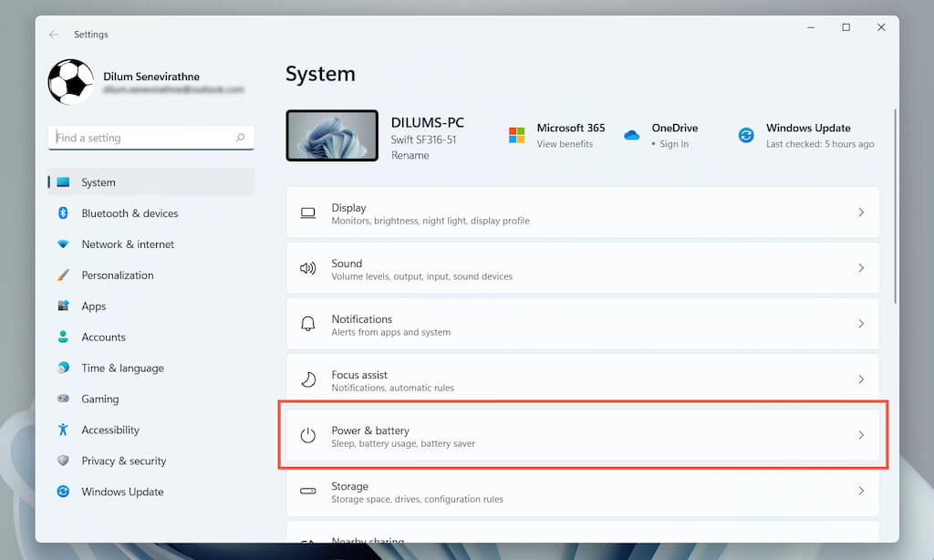
Task: Open Sound settings via its right chevron
Action: (x=861, y=268)
